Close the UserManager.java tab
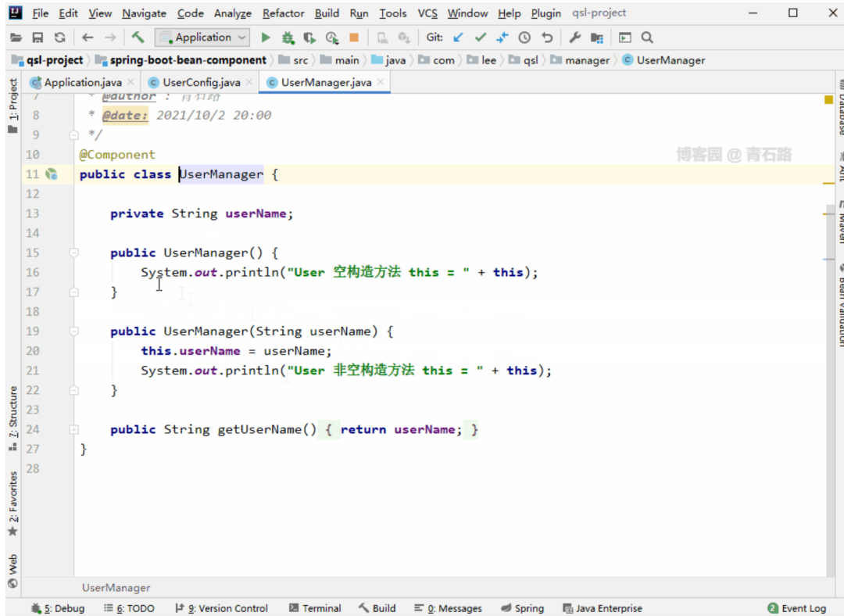 [381, 82]
